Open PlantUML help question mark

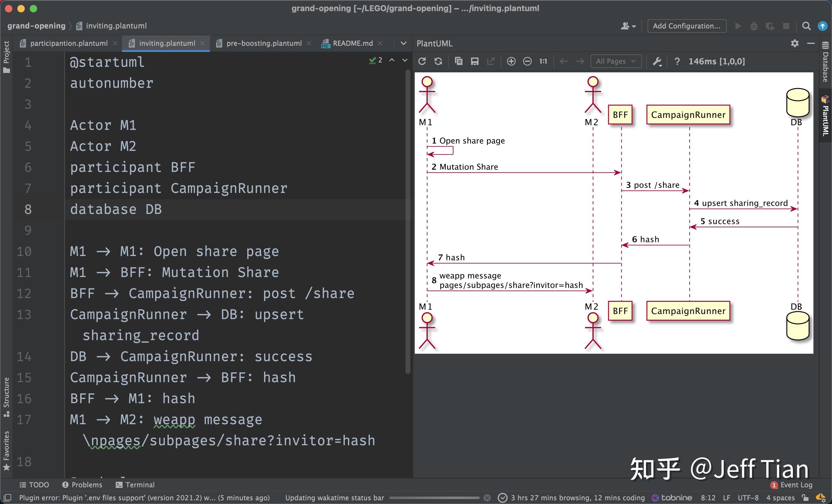tap(677, 61)
